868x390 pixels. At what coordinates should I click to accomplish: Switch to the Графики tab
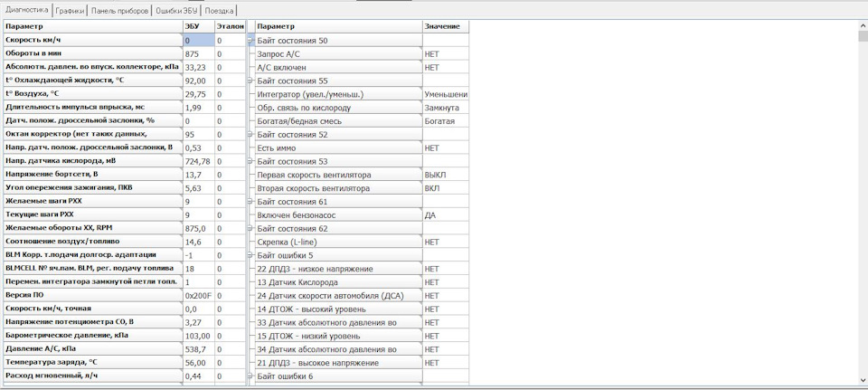(70, 11)
